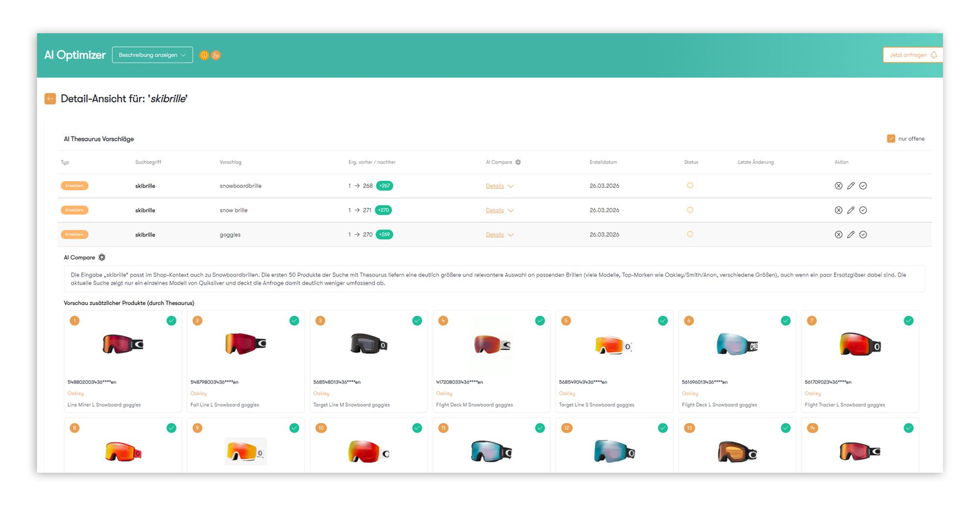Edit the snow brille suggestion
Image resolution: width=980 pixels, height=506 pixels.
pyautogui.click(x=851, y=211)
